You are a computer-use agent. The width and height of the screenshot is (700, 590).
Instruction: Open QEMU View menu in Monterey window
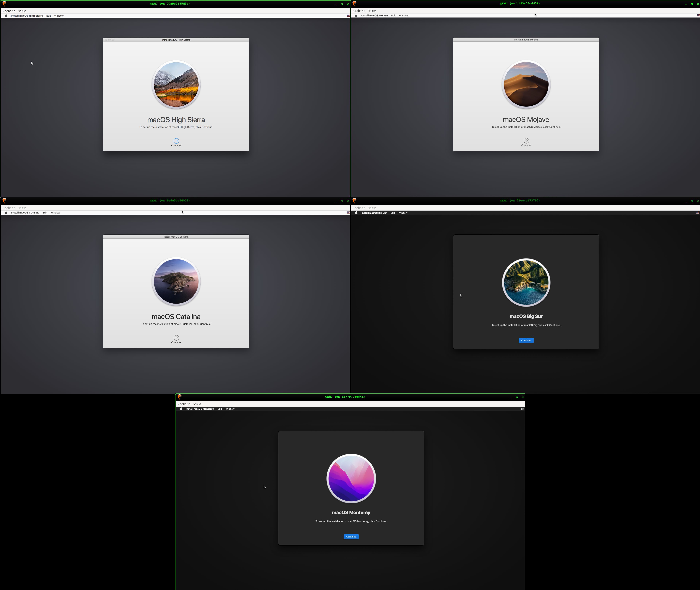[x=197, y=404]
